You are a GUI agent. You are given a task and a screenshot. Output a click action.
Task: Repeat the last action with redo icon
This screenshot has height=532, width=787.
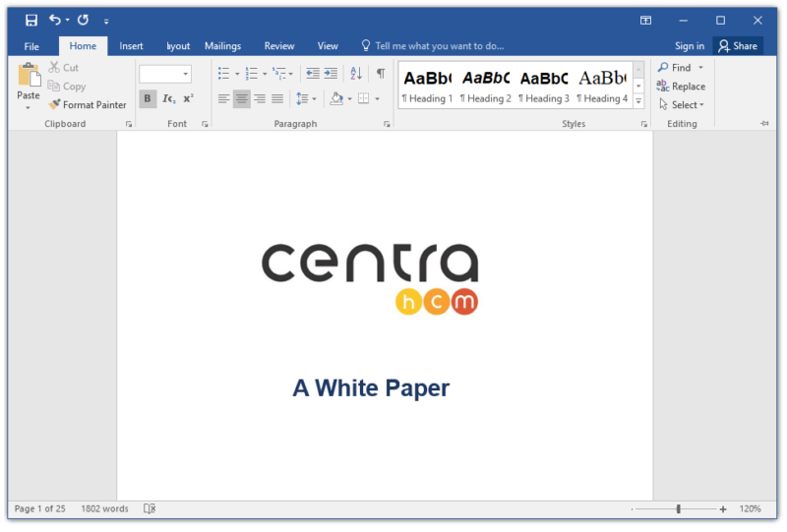point(84,20)
